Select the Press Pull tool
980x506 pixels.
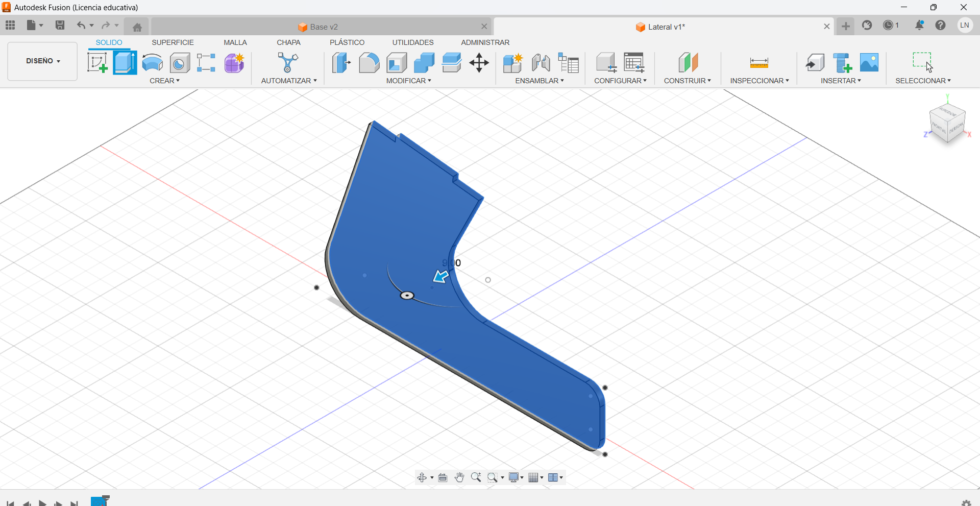[x=341, y=63]
